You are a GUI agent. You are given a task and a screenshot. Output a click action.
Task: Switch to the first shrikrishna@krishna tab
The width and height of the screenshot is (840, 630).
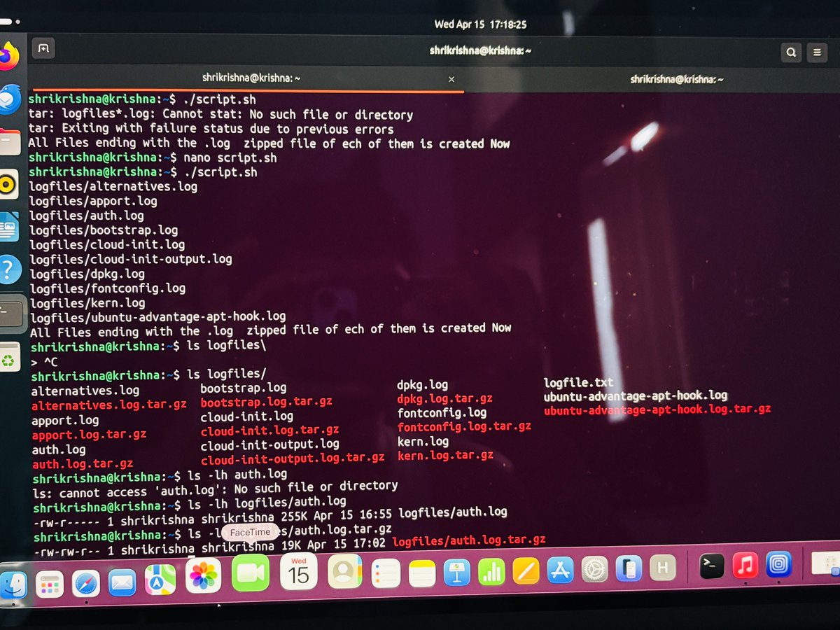251,78
